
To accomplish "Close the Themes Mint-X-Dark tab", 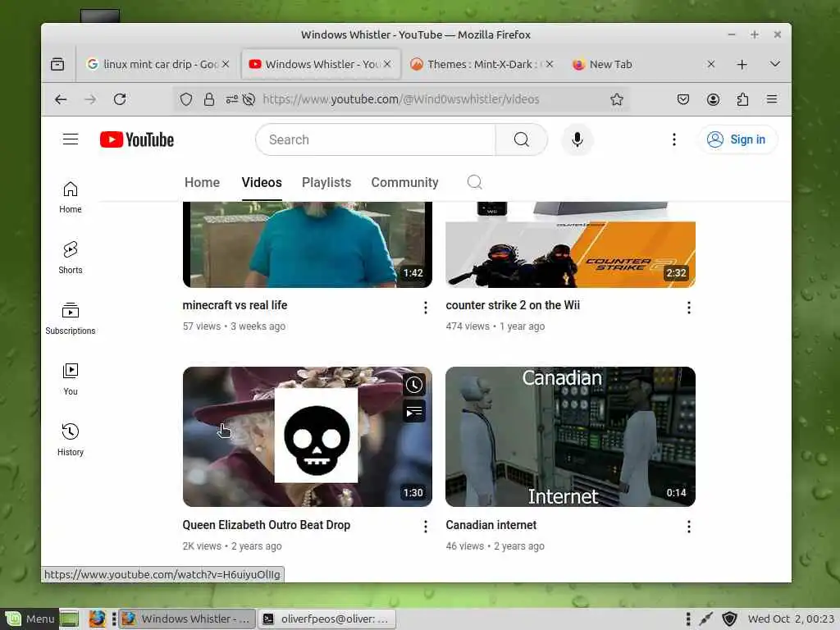I will click(549, 64).
